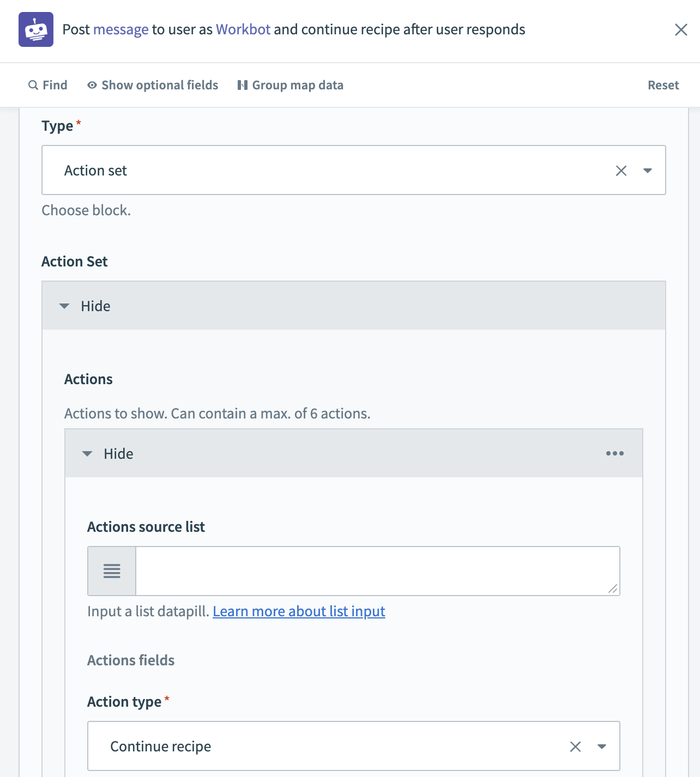Collapse the Action Set section
This screenshot has height=777, width=700.
(85, 306)
